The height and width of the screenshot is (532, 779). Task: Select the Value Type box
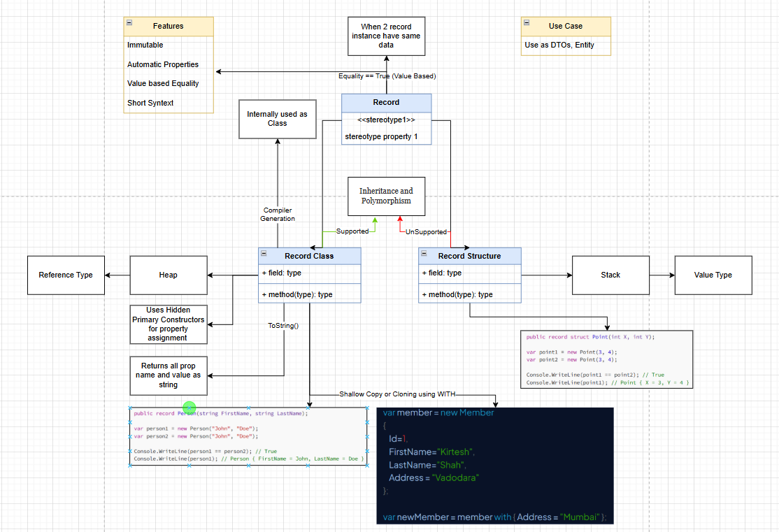click(x=713, y=275)
